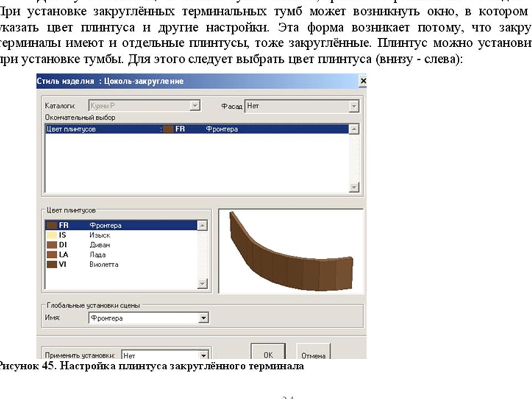
Task: Select the FR Фронтера brown color swatch
Action: pos(121,226)
